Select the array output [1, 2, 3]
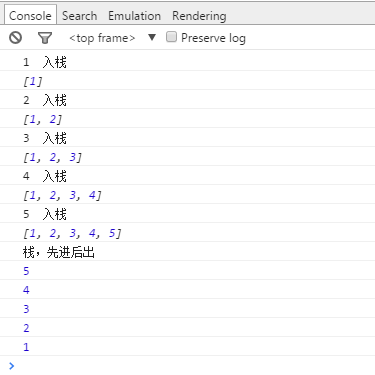Viewport: 375px width, 375px height. click(x=187, y=157)
